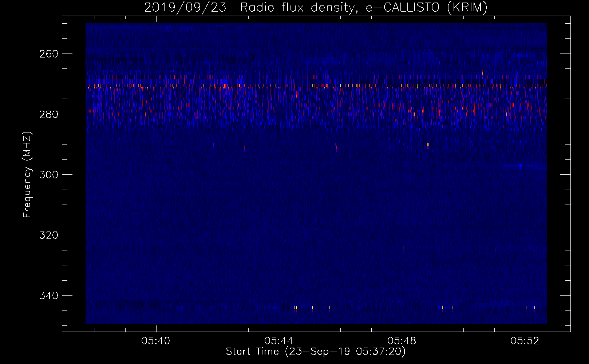
Task: Click the 05:52 time tick label
Action: pos(525,341)
